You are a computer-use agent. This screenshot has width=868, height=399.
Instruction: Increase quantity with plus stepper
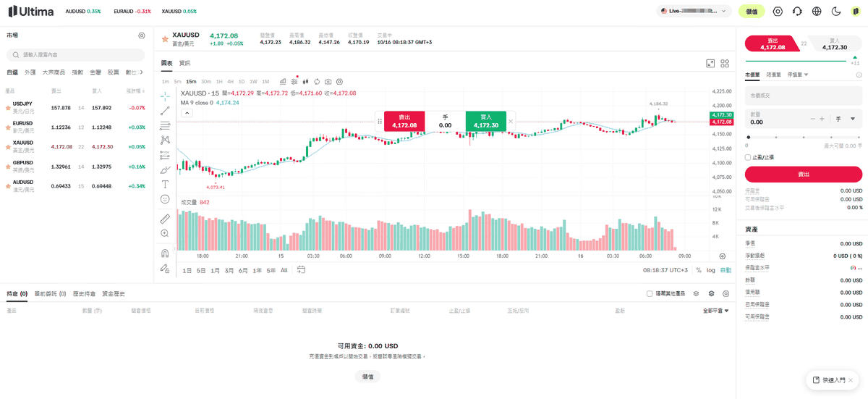coord(822,119)
